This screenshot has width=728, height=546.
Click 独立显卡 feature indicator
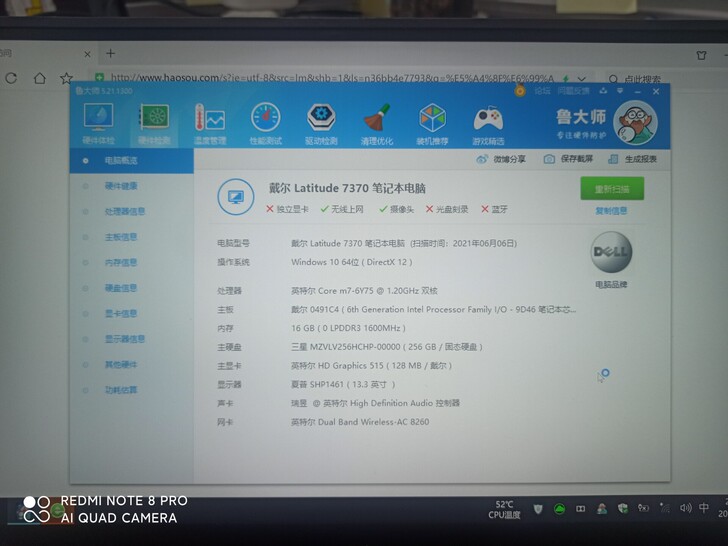[x=287, y=209]
